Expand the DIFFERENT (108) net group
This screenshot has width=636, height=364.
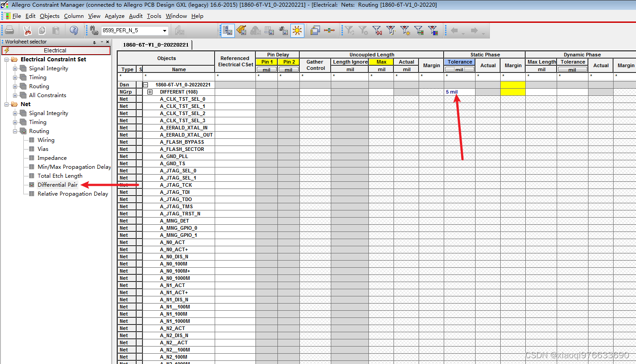point(150,92)
